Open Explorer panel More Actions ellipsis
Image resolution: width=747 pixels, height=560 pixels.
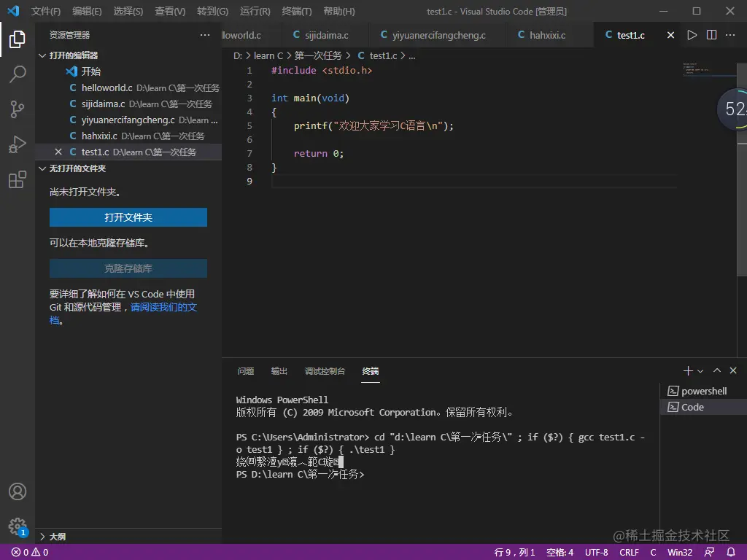(x=205, y=35)
